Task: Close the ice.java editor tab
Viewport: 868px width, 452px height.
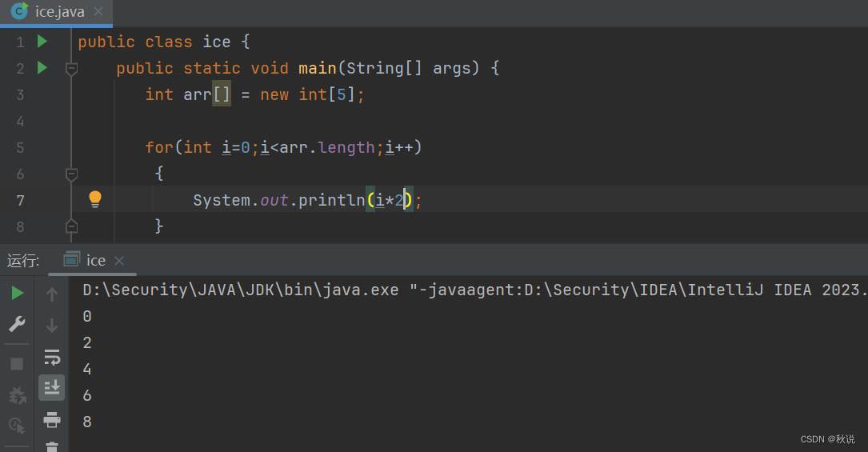Action: click(98, 11)
